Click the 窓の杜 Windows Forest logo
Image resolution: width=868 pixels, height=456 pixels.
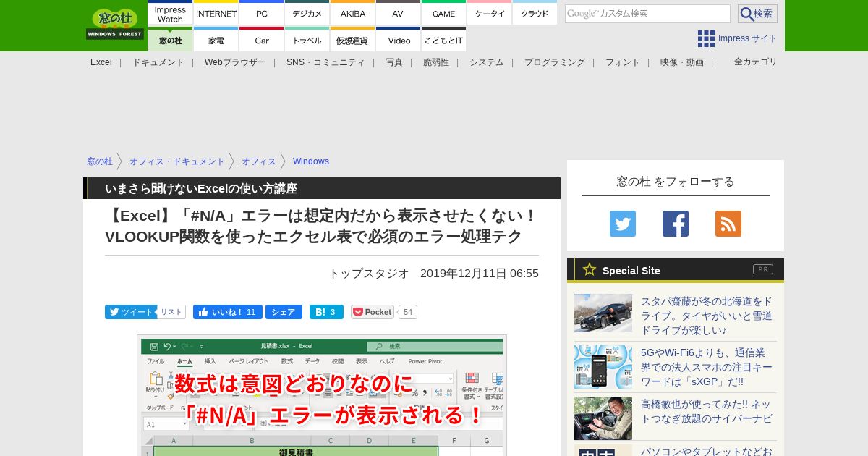[x=115, y=24]
